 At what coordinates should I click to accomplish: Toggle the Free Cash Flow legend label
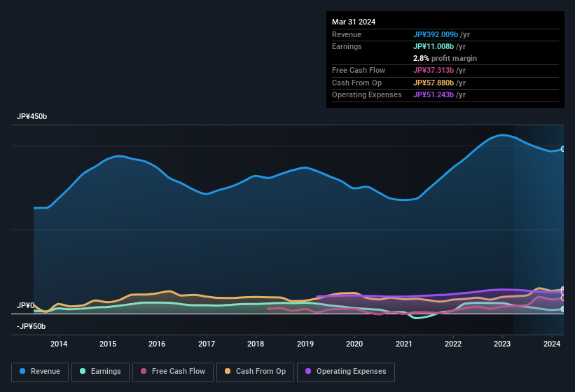179,372
